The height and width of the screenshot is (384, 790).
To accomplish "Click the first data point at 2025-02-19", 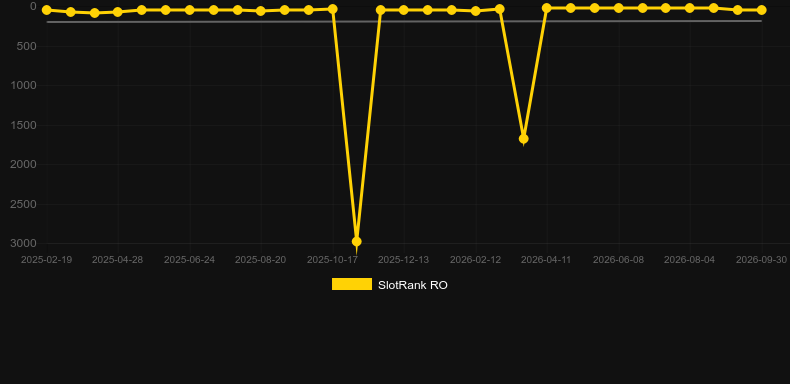I will click(47, 10).
